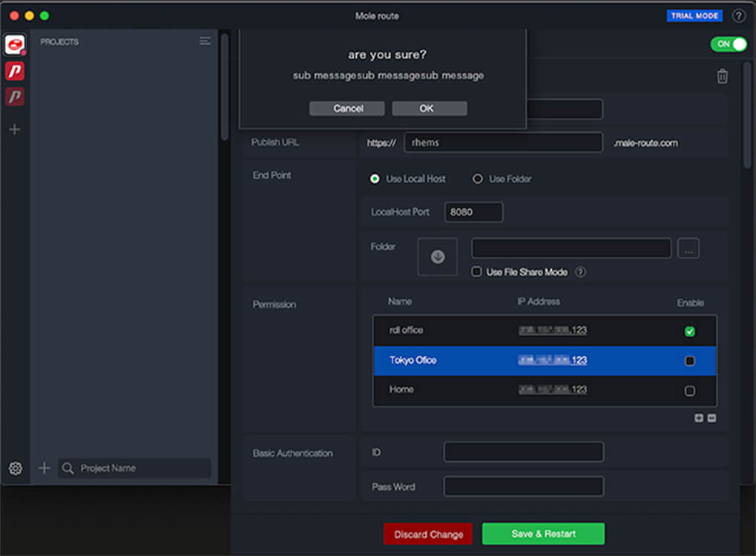This screenshot has width=756, height=556.
Task: Click the plus icon below permission table
Action: pyautogui.click(x=699, y=418)
